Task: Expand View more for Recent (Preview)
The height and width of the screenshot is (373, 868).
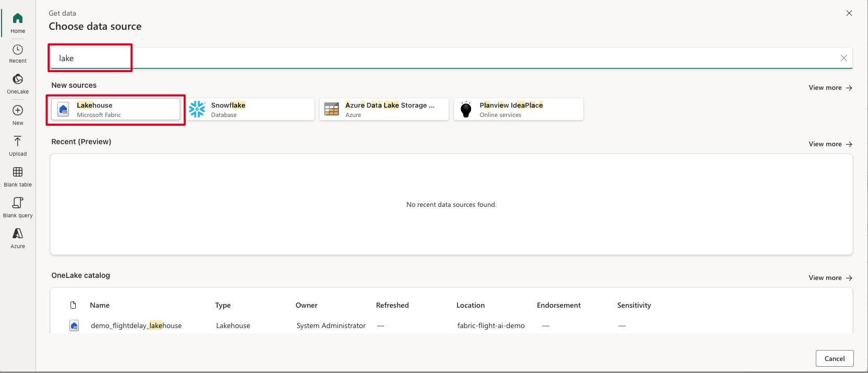Action: (x=830, y=144)
